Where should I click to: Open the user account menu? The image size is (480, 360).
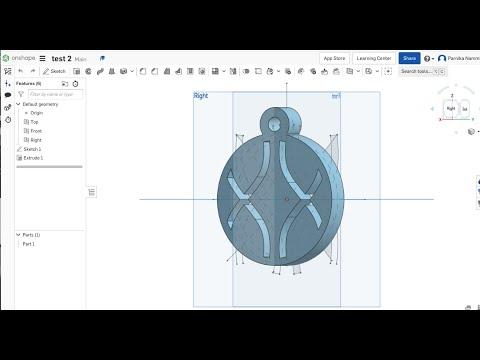(x=459, y=58)
